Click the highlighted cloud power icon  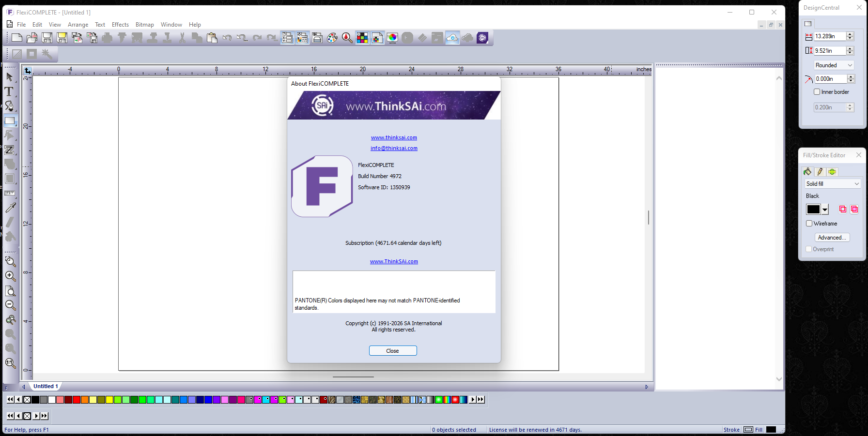tap(452, 38)
